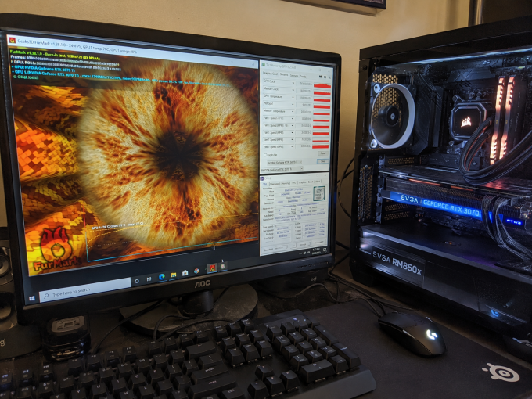Click the system tray clock

(316, 251)
